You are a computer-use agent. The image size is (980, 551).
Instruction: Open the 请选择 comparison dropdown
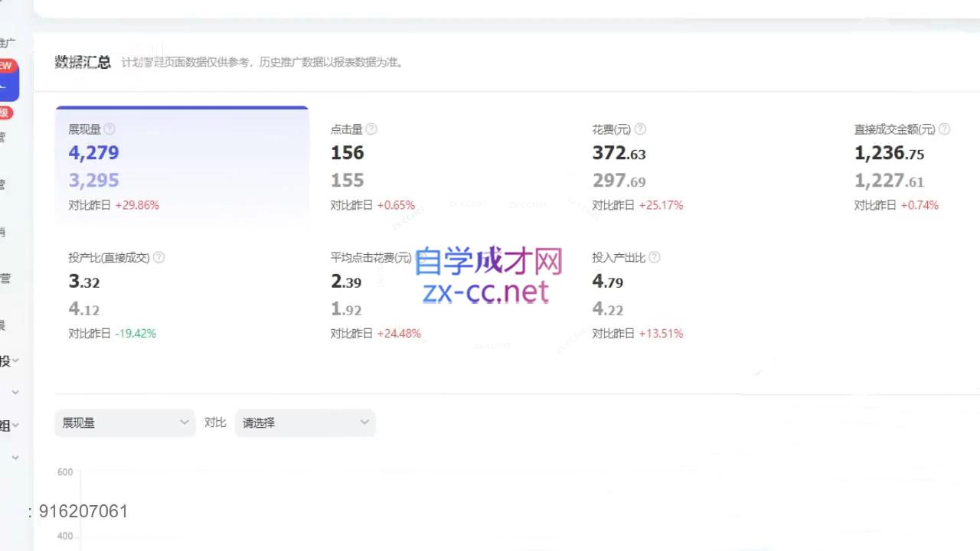[x=305, y=422]
